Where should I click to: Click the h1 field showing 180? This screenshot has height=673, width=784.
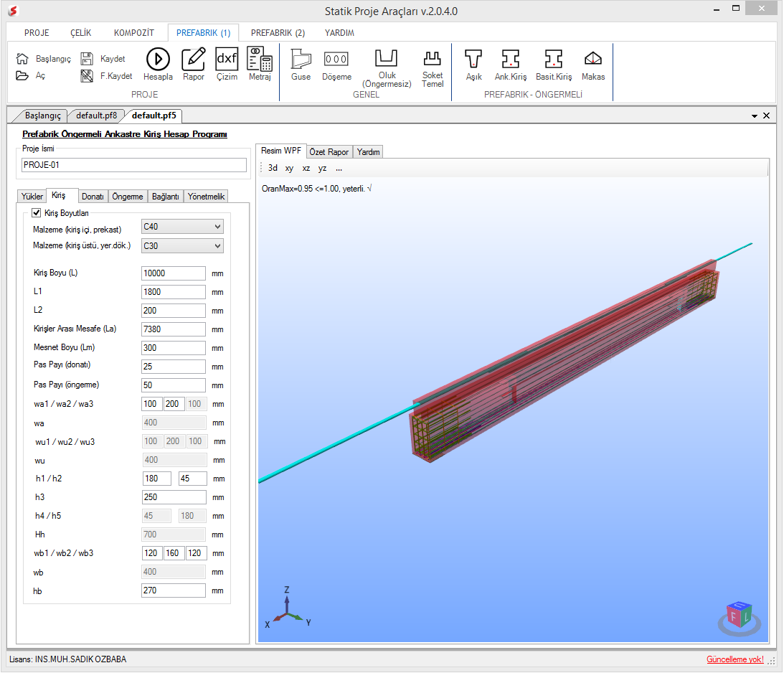coord(157,479)
